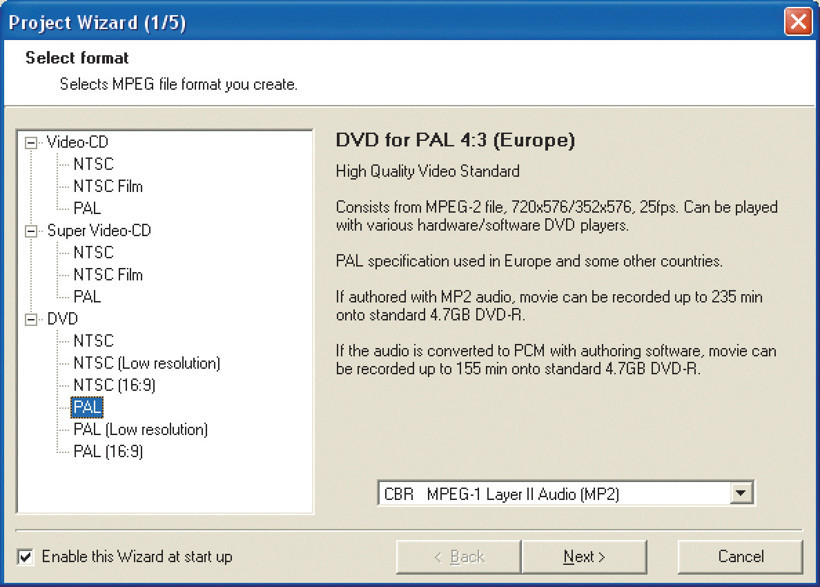Click the Cancel button
Viewport: 820px width, 587px height.
pos(740,557)
